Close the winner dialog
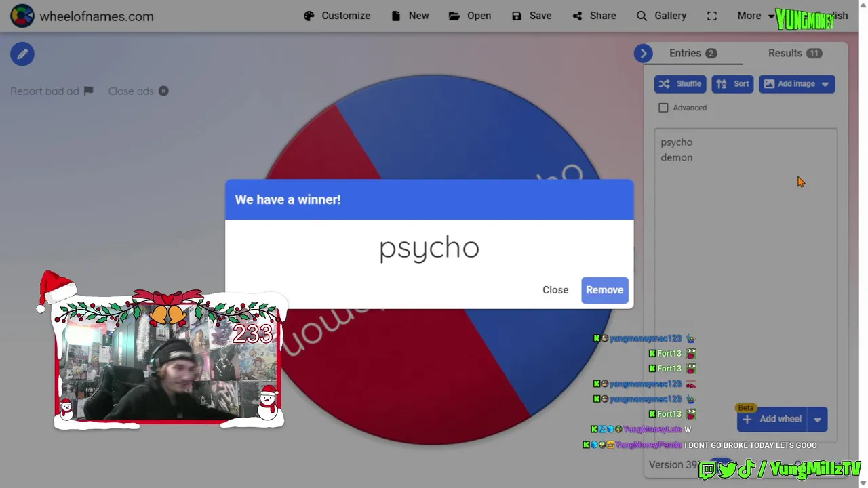The width and height of the screenshot is (868, 488). [x=555, y=290]
